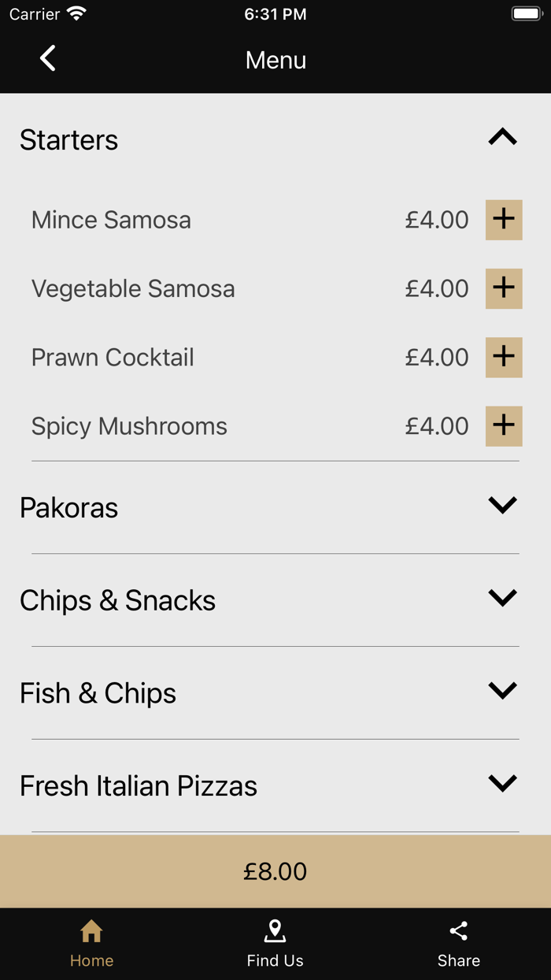Image resolution: width=551 pixels, height=980 pixels.
Task: Go to Find Us tab
Action: click(x=275, y=943)
